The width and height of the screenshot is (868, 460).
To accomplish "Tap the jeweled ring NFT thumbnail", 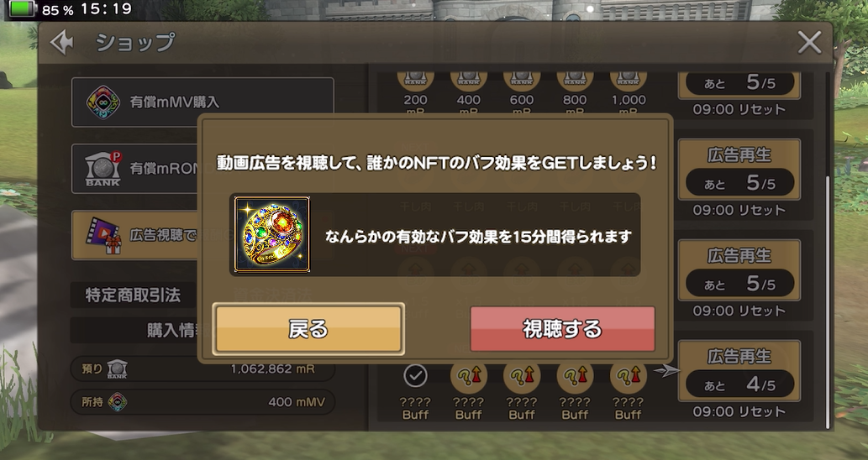I will click(271, 234).
